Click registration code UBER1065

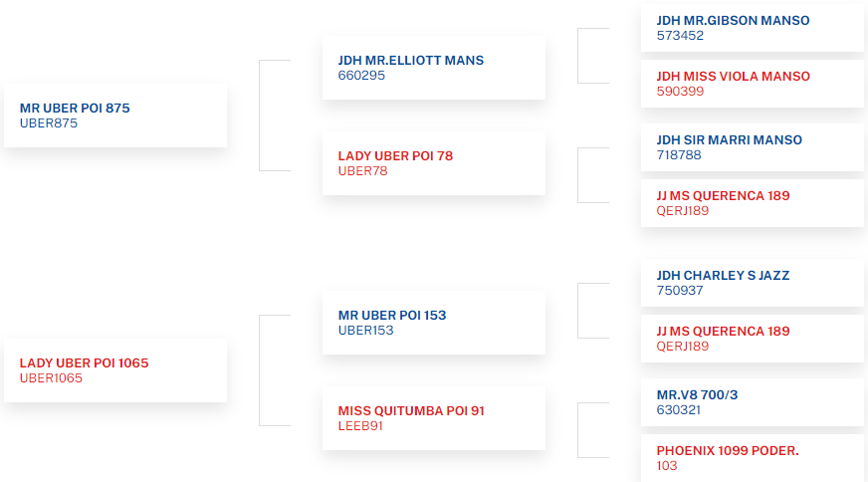(51, 377)
